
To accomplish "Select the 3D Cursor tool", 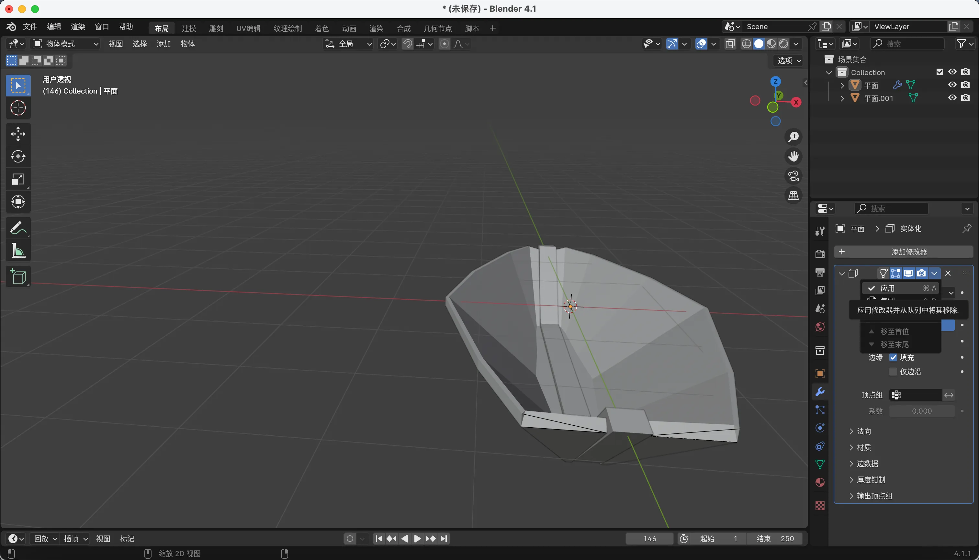I will click(18, 108).
